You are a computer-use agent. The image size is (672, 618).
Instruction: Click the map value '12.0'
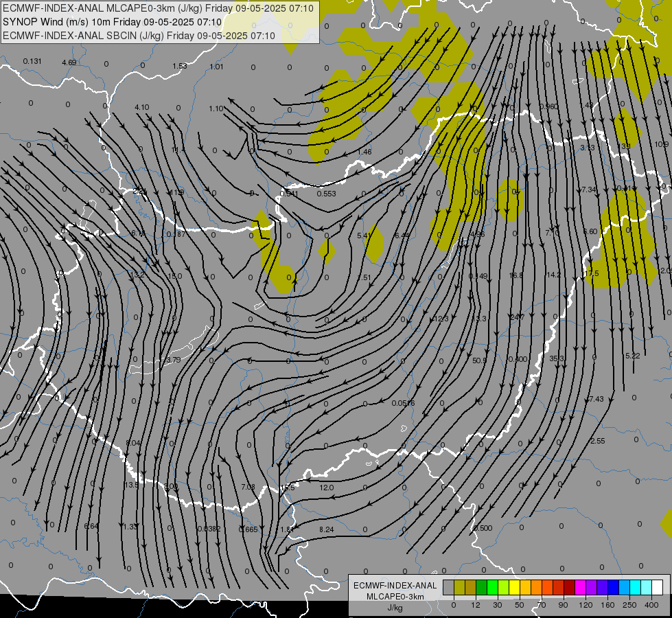click(327, 488)
